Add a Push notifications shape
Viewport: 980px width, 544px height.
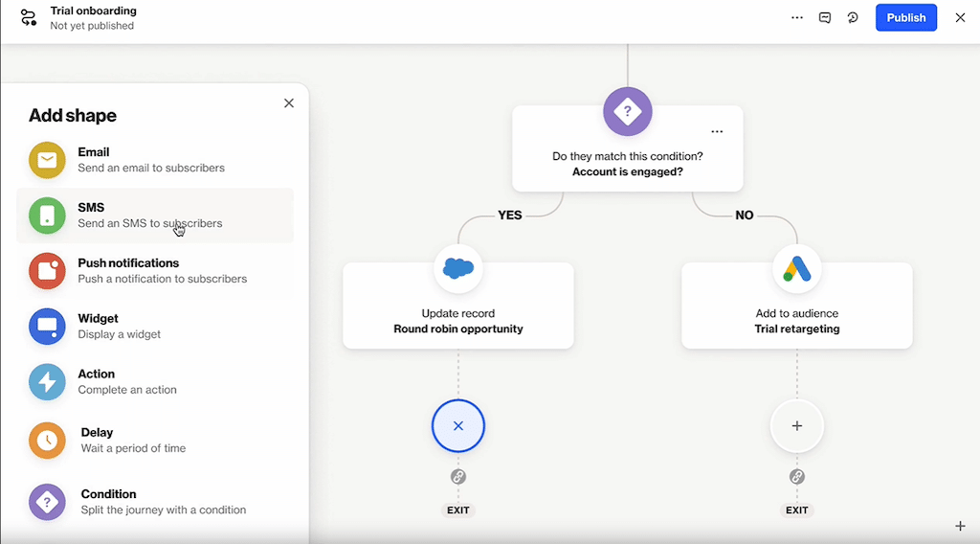pyautogui.click(x=47, y=271)
